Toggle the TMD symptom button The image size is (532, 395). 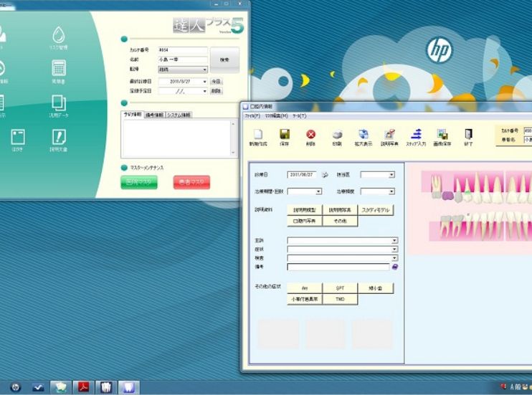click(x=340, y=299)
